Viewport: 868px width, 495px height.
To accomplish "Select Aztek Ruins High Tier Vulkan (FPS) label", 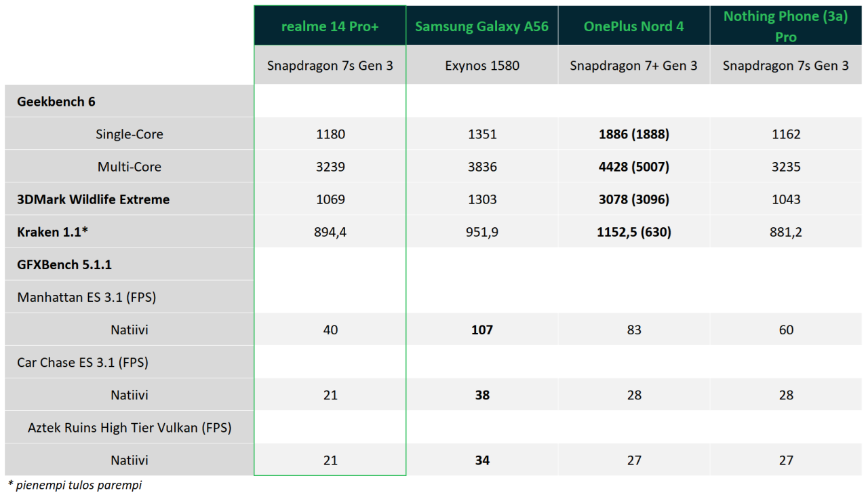I will (130, 427).
